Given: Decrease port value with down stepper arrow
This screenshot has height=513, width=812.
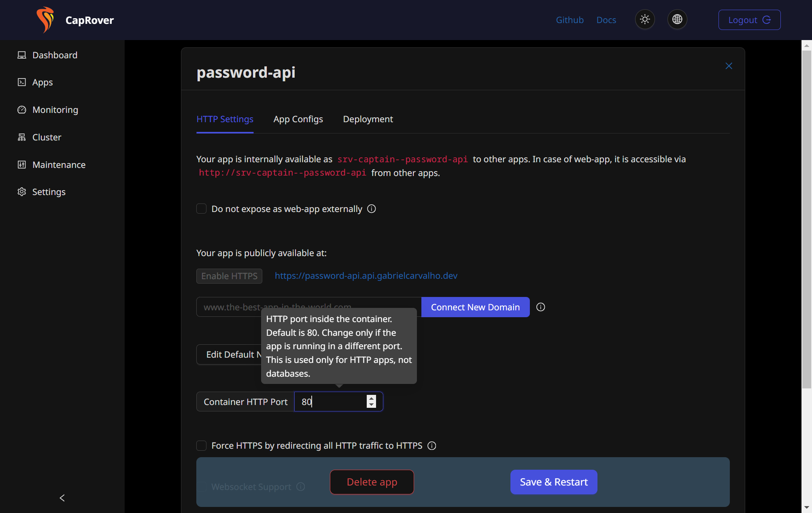Looking at the screenshot, I should coord(371,405).
